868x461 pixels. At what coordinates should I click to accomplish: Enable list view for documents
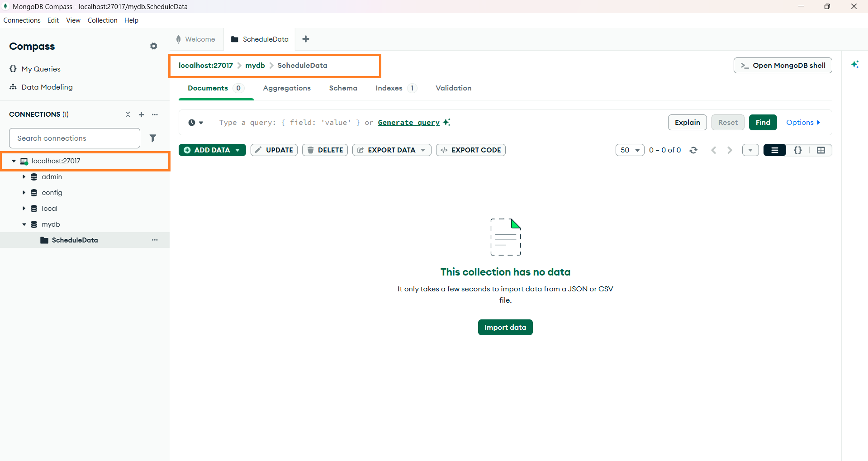[x=774, y=150]
